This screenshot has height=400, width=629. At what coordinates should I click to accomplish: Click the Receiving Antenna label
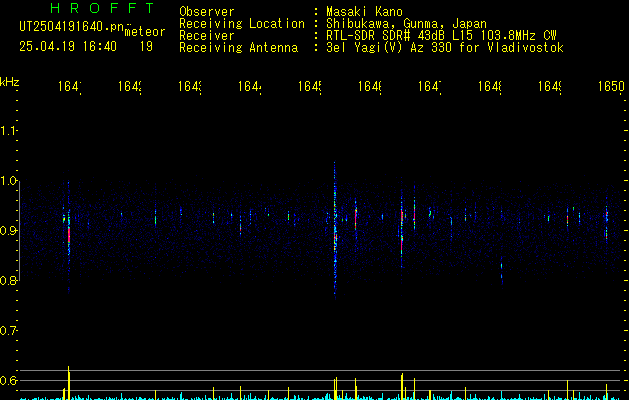(x=239, y=48)
